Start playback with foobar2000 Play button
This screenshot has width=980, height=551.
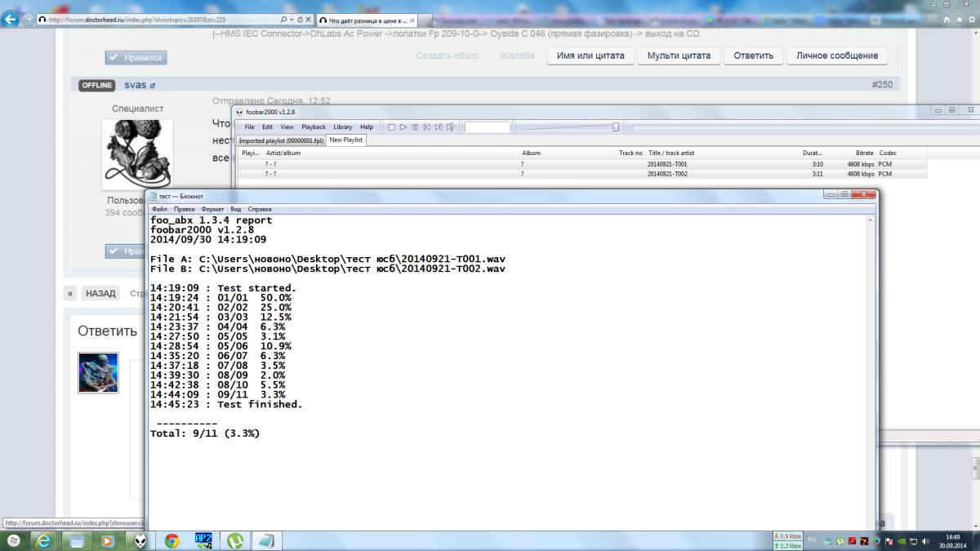[x=403, y=127]
